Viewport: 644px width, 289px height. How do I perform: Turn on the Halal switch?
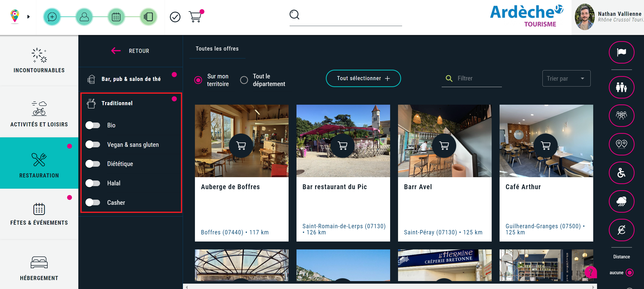[x=93, y=183]
